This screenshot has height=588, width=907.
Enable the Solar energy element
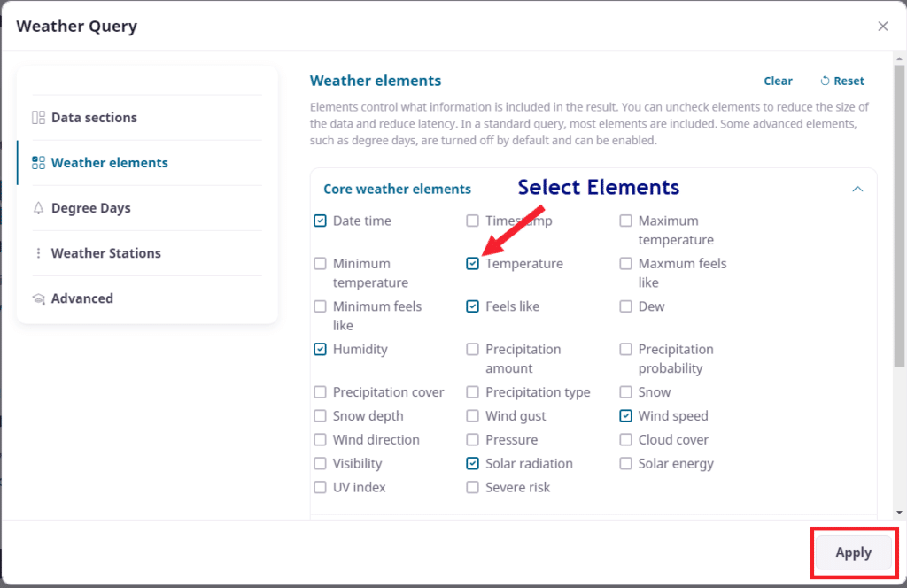pos(625,463)
